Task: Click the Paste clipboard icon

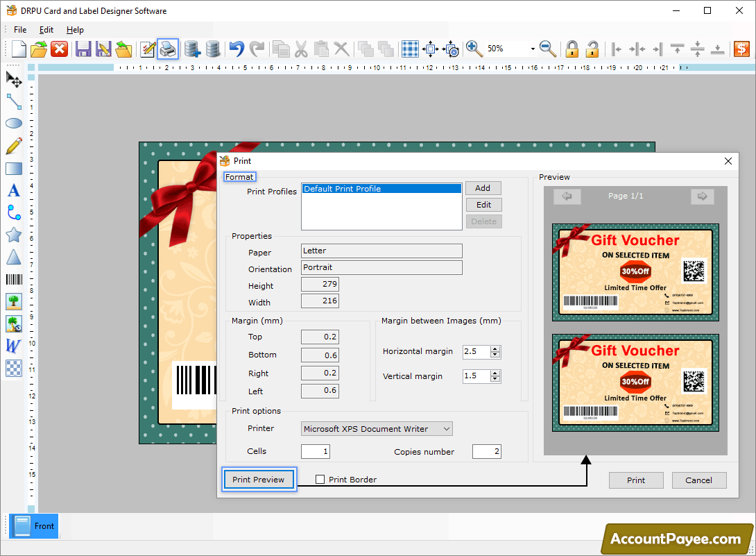Action: coord(321,49)
